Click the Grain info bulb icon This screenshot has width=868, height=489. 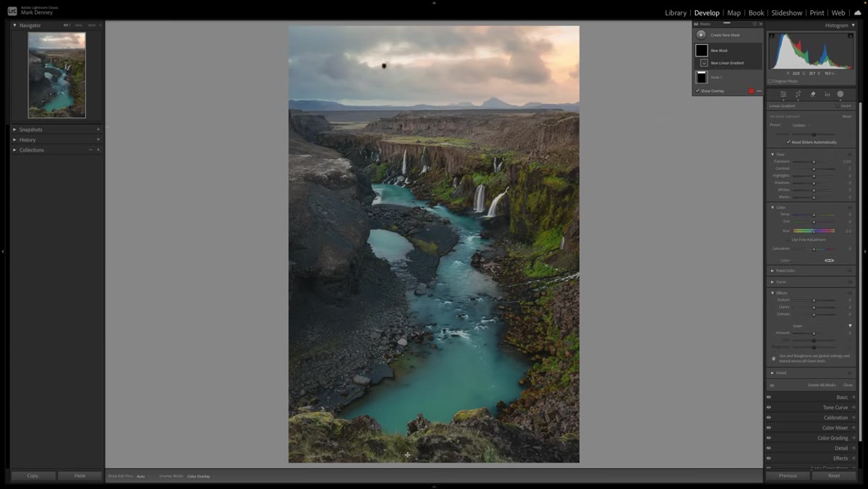(x=774, y=358)
